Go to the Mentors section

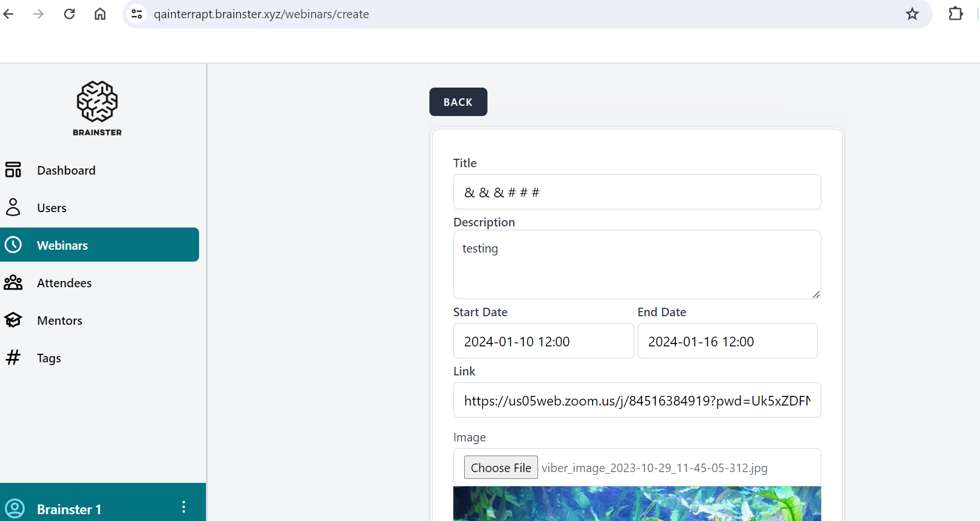point(60,321)
